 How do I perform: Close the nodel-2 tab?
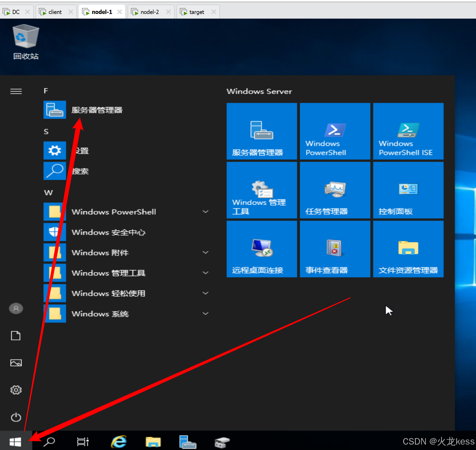tap(168, 12)
